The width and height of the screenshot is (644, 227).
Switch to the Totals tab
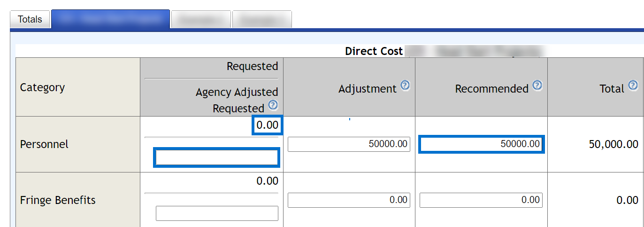[30, 19]
